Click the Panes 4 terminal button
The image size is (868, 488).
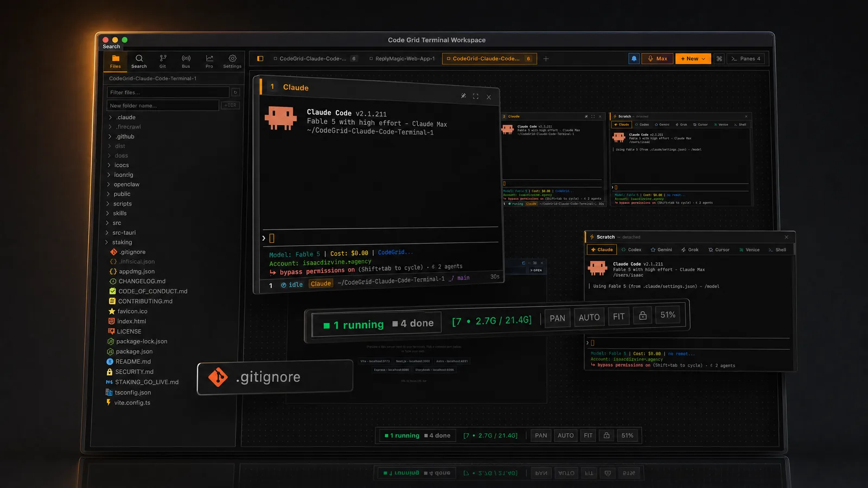coord(745,59)
